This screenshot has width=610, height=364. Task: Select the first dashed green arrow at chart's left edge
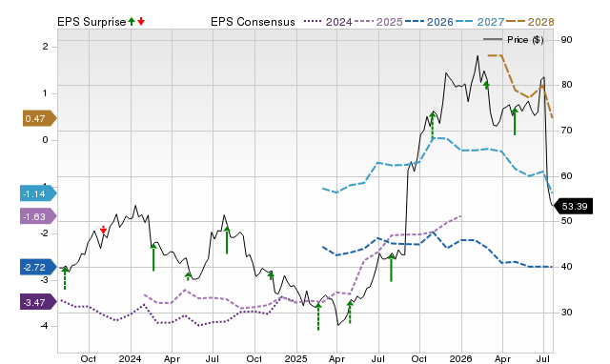tap(65, 278)
